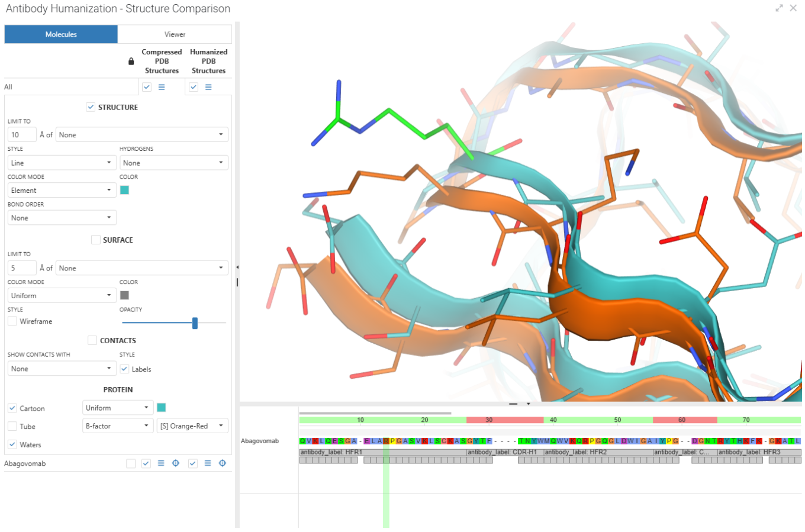Switch to the Molecules tab
The width and height of the screenshot is (805, 532).
(61, 34)
